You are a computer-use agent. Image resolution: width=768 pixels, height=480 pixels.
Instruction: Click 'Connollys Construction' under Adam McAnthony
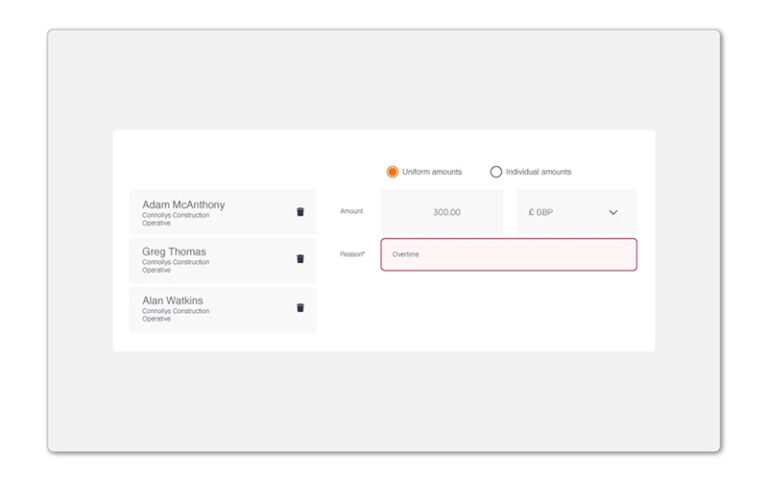[175, 215]
